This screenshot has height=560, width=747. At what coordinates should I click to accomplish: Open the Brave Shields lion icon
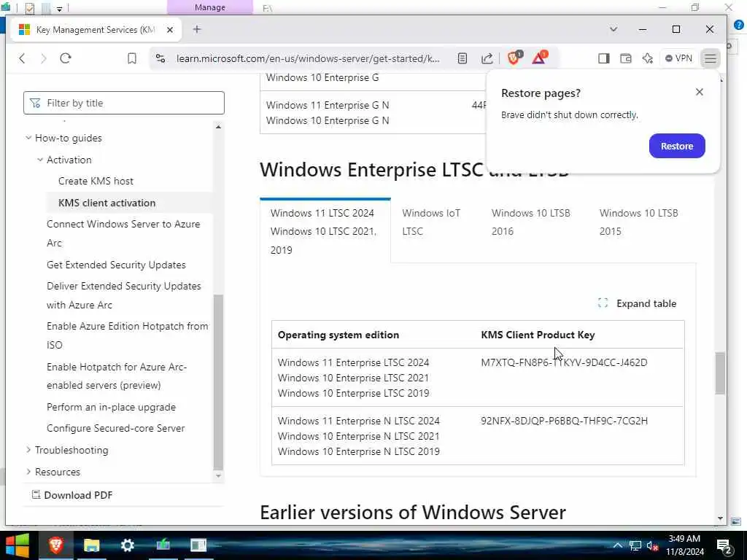(x=514, y=58)
